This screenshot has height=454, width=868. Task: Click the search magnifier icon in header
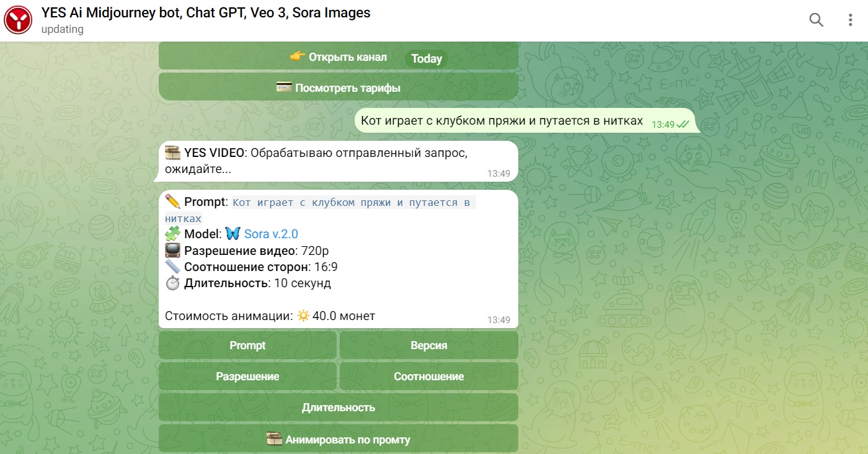[x=816, y=20]
